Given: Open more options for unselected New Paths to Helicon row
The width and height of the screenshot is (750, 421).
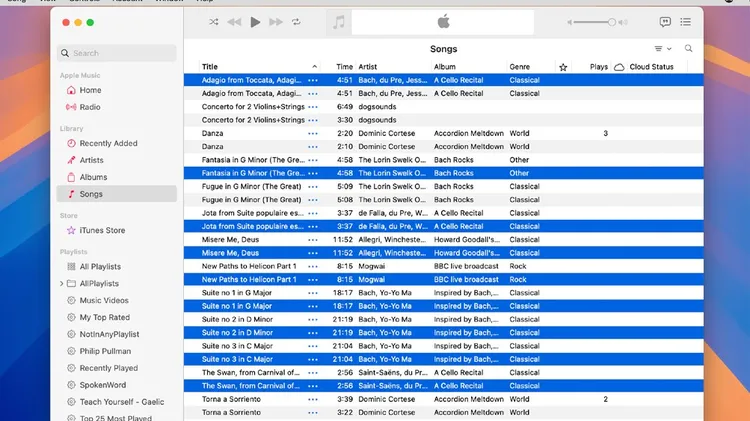Looking at the screenshot, I should 313,266.
